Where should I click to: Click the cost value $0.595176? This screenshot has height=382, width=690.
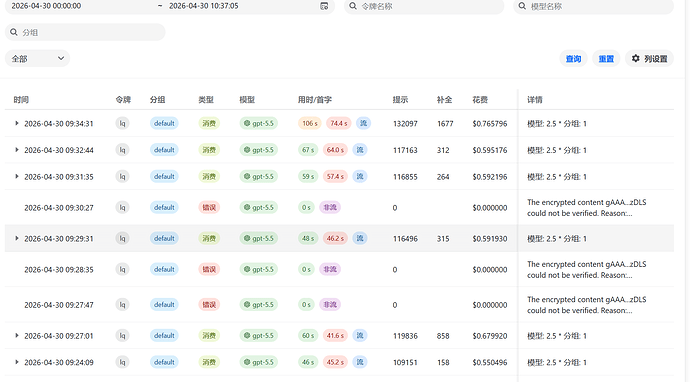pyautogui.click(x=490, y=150)
